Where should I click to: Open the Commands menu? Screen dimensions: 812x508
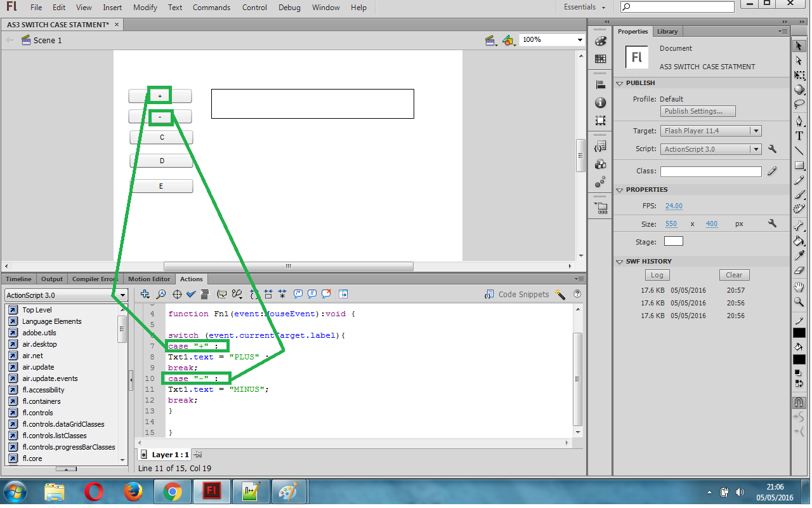[212, 8]
